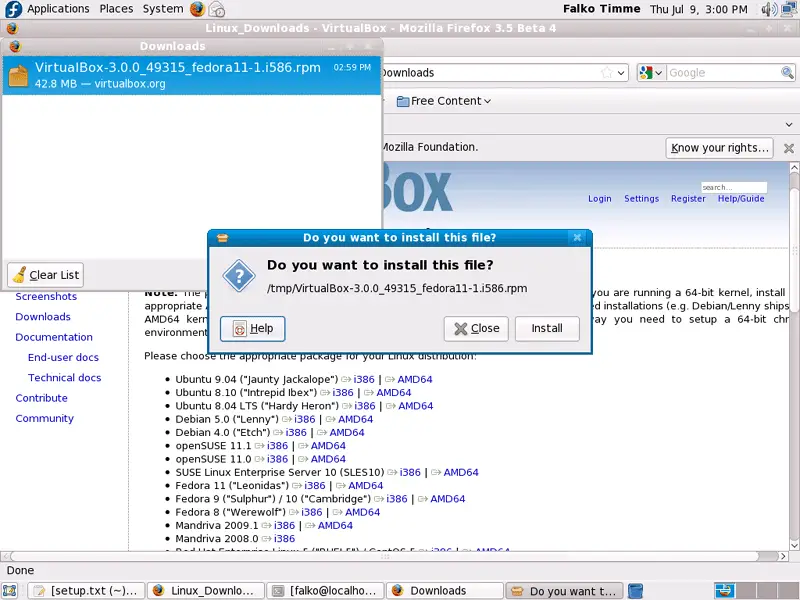The image size is (800, 600).
Task: Follow the Register link
Action: pyautogui.click(x=688, y=198)
